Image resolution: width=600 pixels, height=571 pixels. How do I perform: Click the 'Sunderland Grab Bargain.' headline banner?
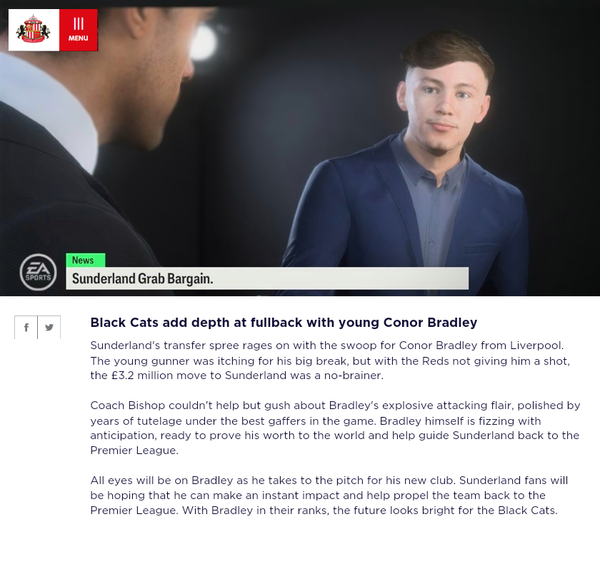point(267,278)
